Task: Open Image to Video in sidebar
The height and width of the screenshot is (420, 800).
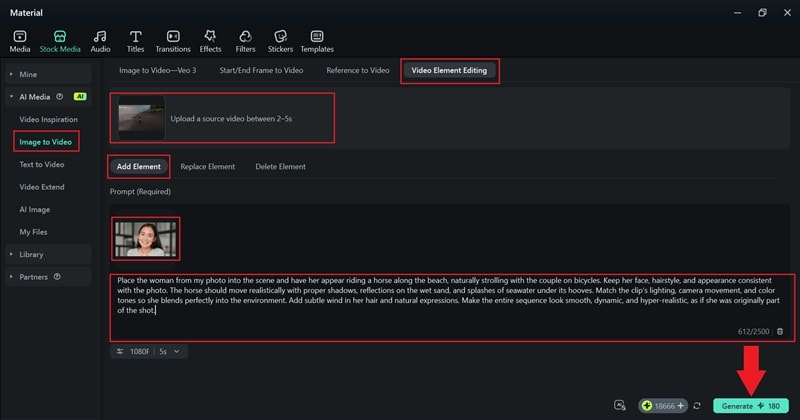Action: pos(46,142)
